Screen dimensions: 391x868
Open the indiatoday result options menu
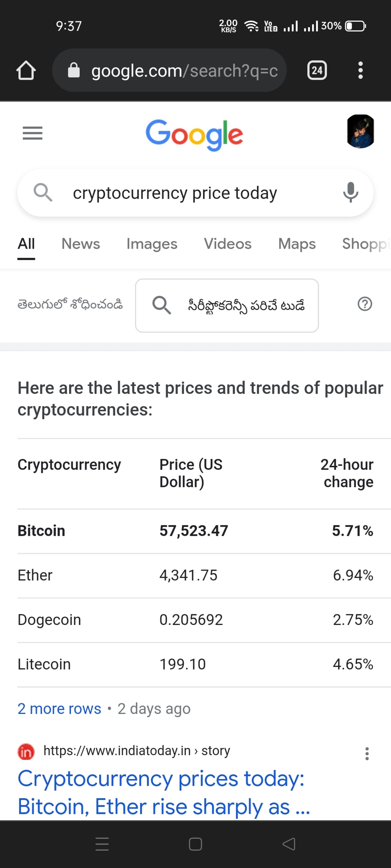coord(367,753)
